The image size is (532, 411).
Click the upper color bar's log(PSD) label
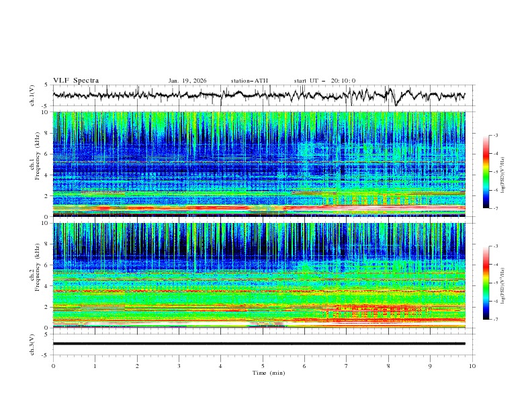click(503, 175)
